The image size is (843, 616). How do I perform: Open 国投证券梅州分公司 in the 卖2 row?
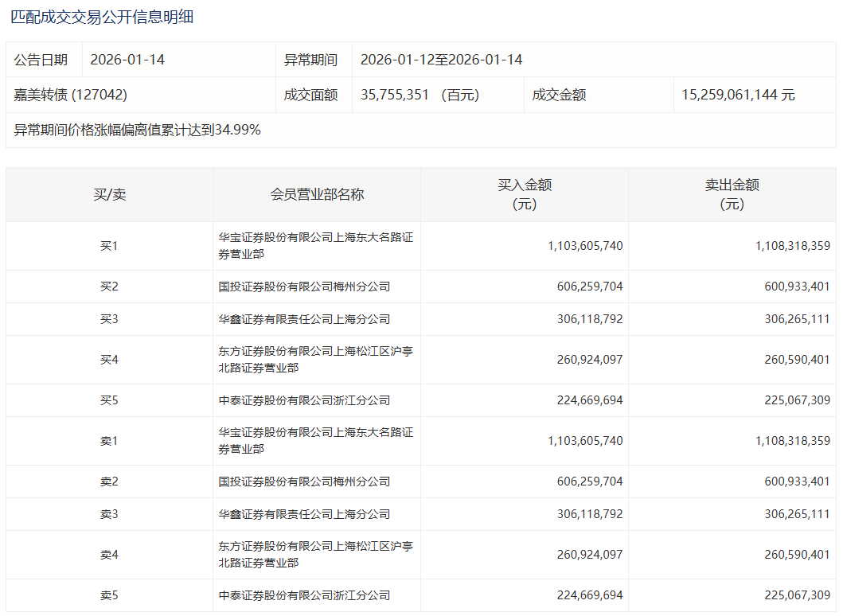(304, 481)
